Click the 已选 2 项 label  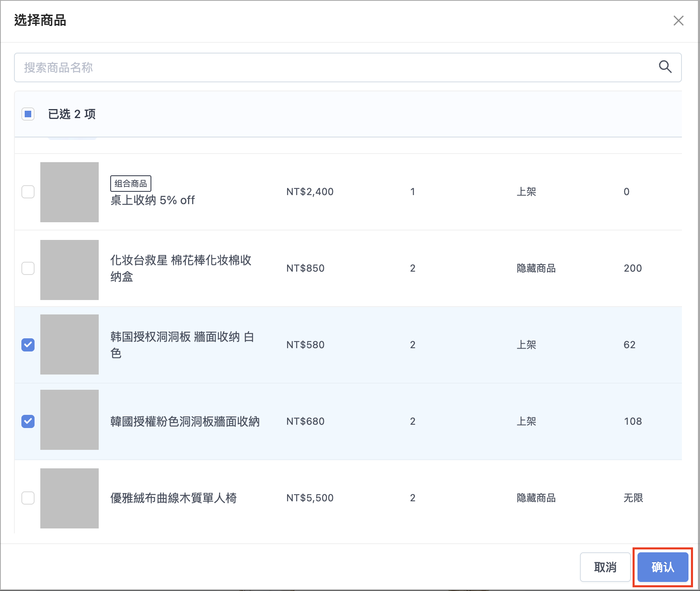[72, 114]
